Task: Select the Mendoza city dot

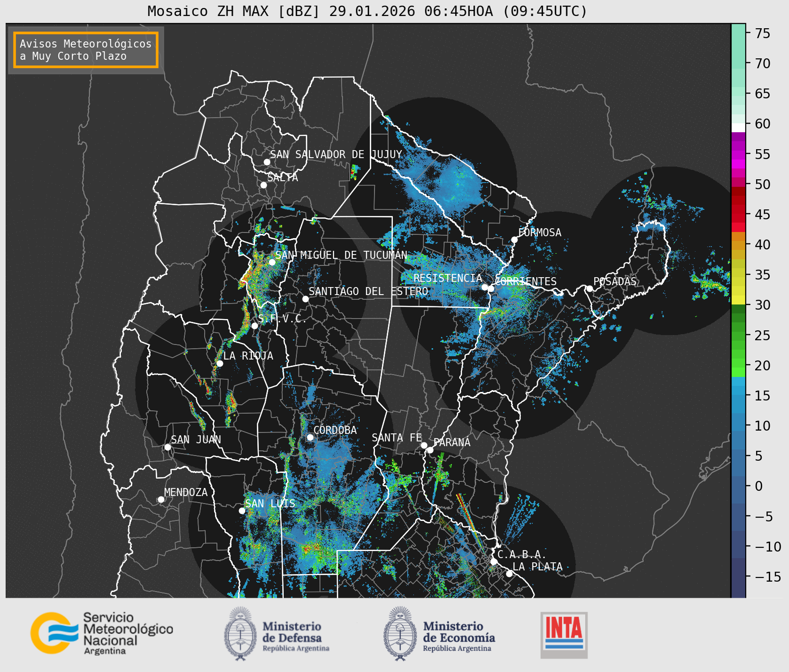Action: pyautogui.click(x=161, y=499)
